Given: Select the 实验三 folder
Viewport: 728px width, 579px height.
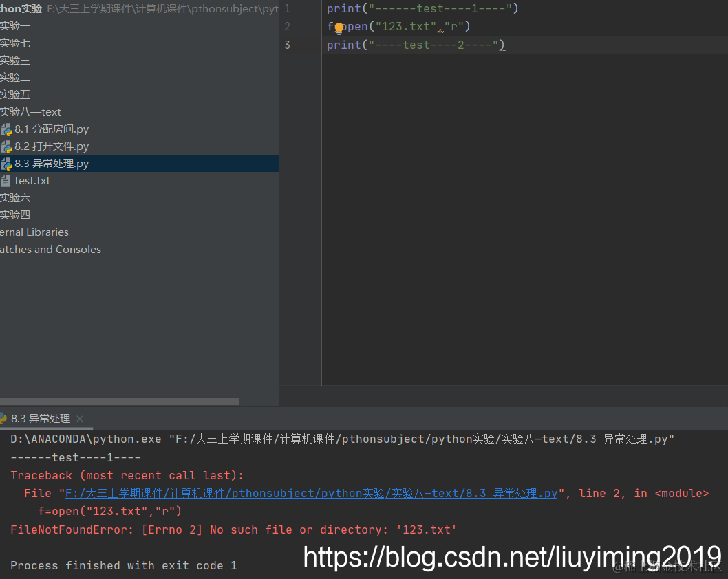Looking at the screenshot, I should click(x=15, y=61).
